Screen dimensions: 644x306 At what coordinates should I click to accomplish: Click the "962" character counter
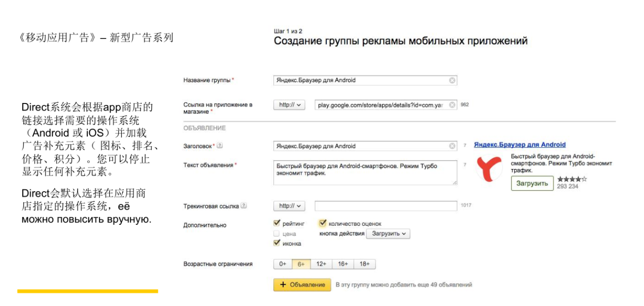click(x=464, y=105)
